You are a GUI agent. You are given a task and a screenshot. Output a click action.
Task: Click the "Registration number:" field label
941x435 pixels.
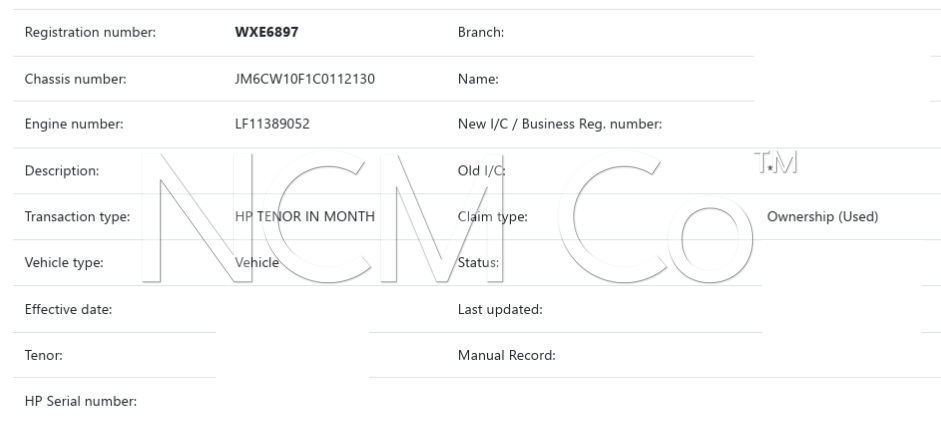[90, 33]
